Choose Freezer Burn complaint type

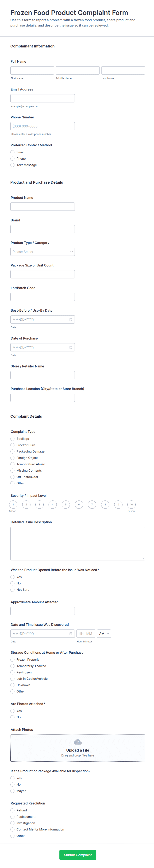pyautogui.click(x=12, y=445)
